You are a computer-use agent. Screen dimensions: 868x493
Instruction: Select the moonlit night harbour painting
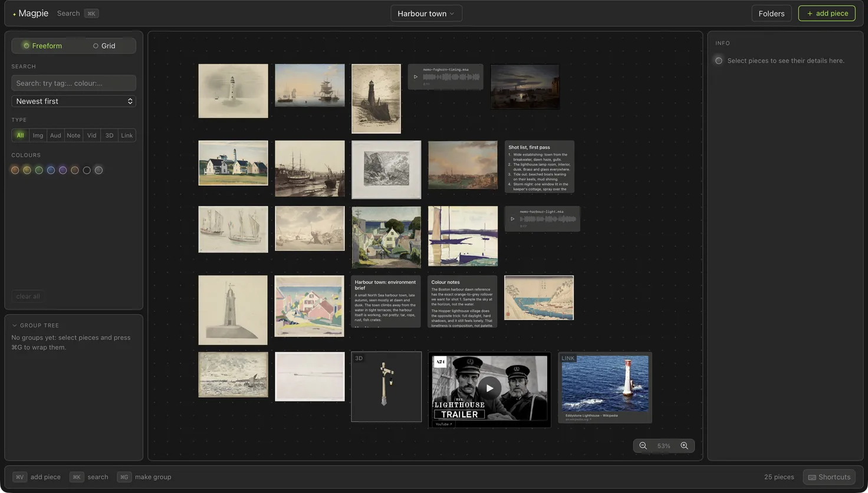click(525, 87)
